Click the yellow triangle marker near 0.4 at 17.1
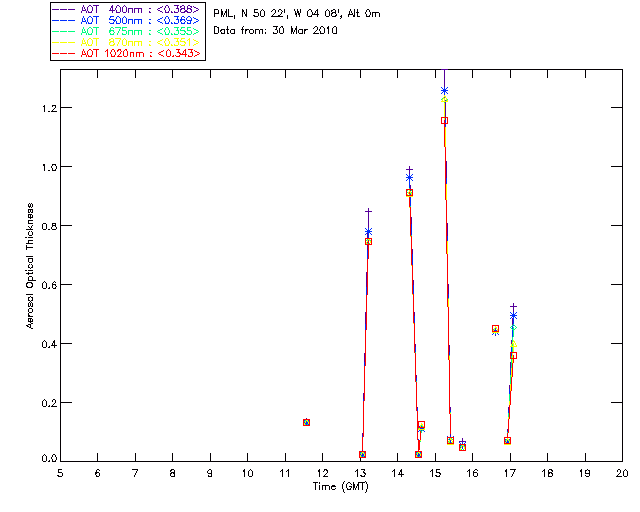The height and width of the screenshot is (512, 640). (x=513, y=344)
